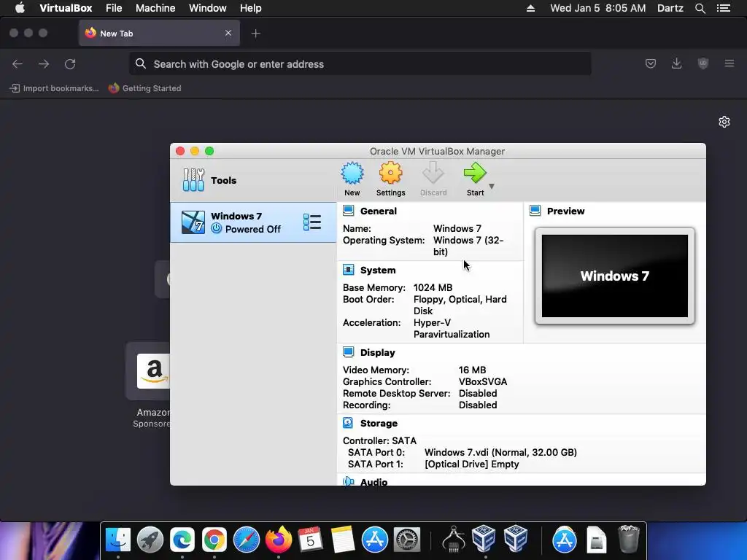
Task: Open the Amazon shortcut tile
Action: 148,371
